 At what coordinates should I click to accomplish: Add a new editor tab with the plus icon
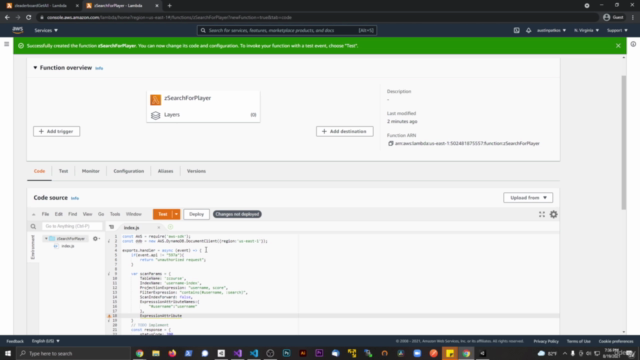tap(170, 227)
